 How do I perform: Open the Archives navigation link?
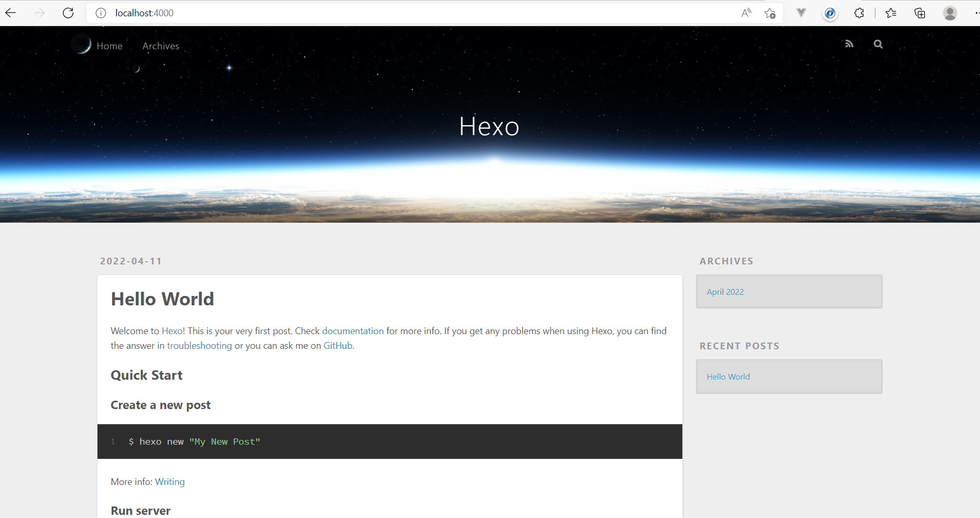point(161,46)
